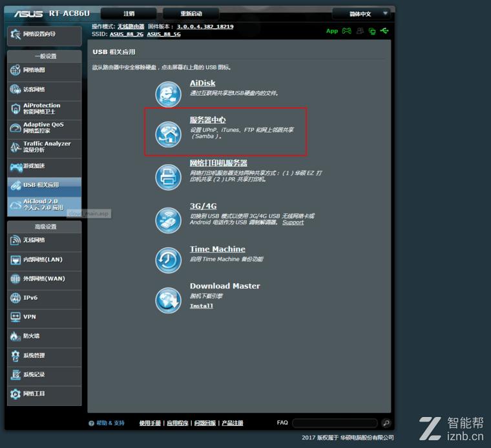Click the green USB status icon
Screen dimensions: 491x448
click(x=384, y=30)
